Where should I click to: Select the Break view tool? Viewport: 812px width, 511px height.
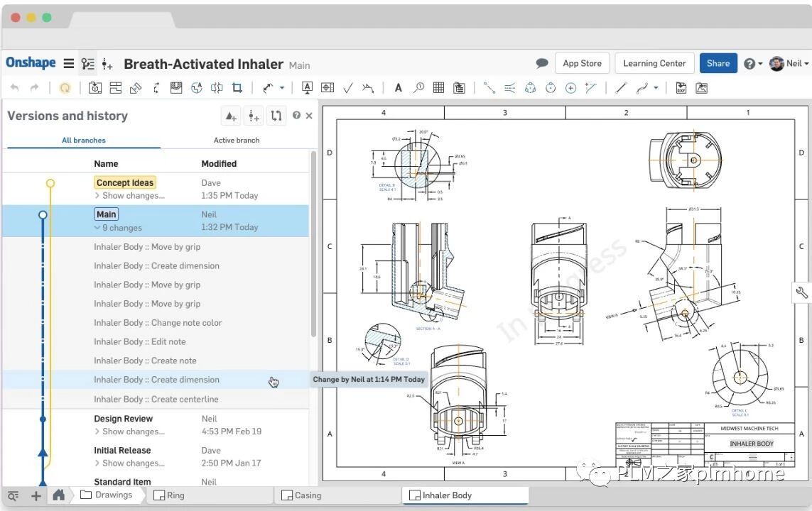point(217,88)
